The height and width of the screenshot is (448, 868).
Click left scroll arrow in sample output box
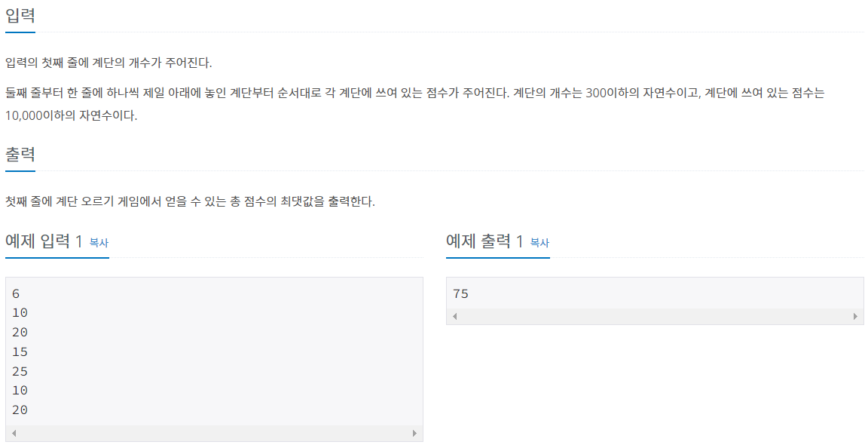pyautogui.click(x=454, y=316)
